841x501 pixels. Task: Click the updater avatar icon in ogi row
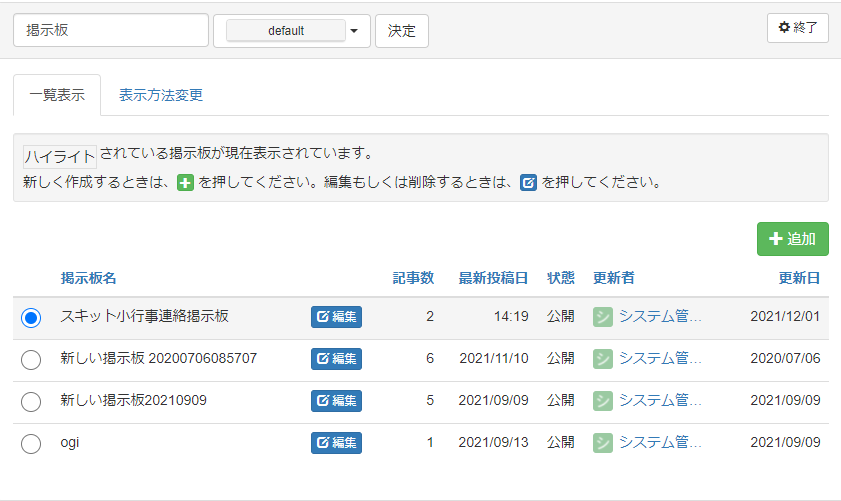[x=602, y=443]
